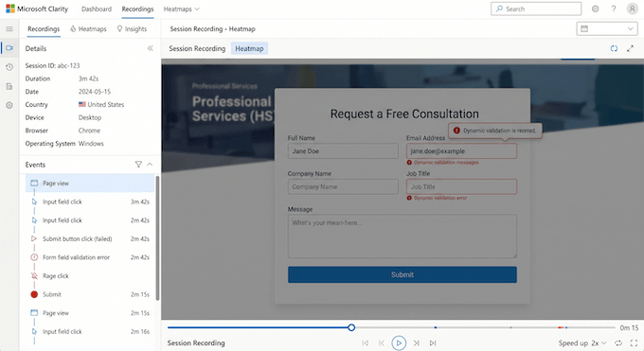
Task: Select Input field click event at 3m 42s
Action: pyautogui.click(x=90, y=202)
